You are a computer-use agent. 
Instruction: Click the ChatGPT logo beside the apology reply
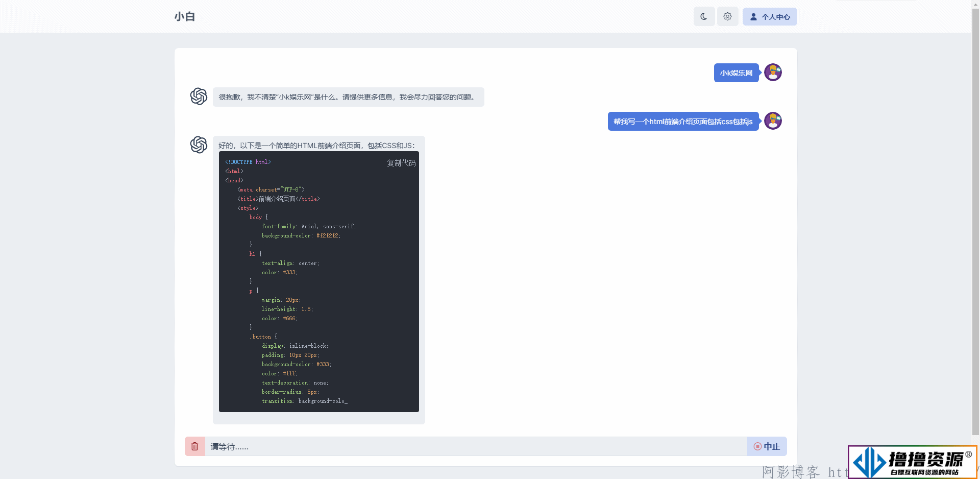pos(199,96)
